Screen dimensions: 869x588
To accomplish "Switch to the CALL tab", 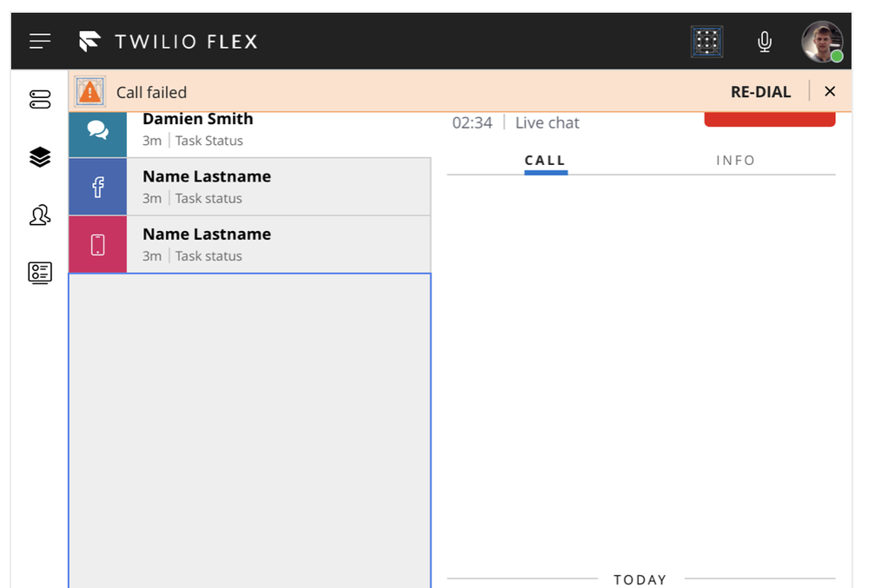I will [x=546, y=161].
